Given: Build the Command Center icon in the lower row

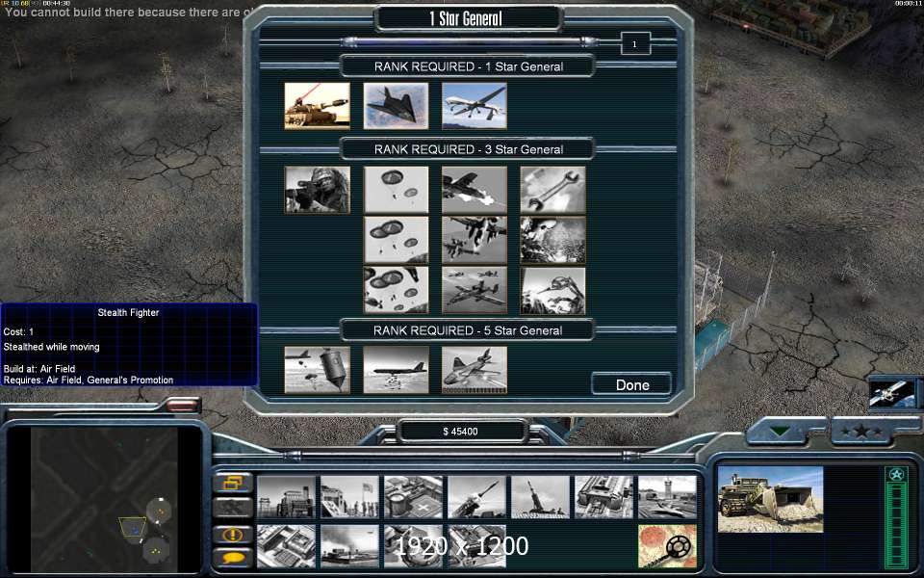Looking at the screenshot, I should (477, 546).
